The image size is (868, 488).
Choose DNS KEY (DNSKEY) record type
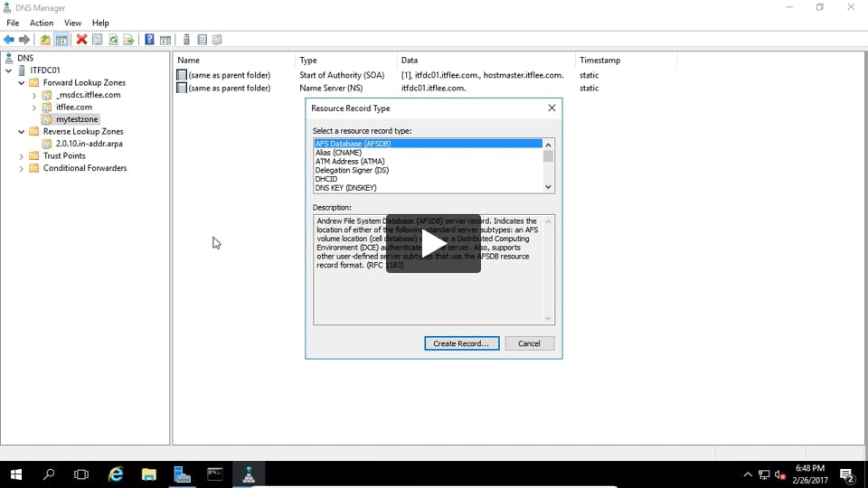[x=345, y=188]
